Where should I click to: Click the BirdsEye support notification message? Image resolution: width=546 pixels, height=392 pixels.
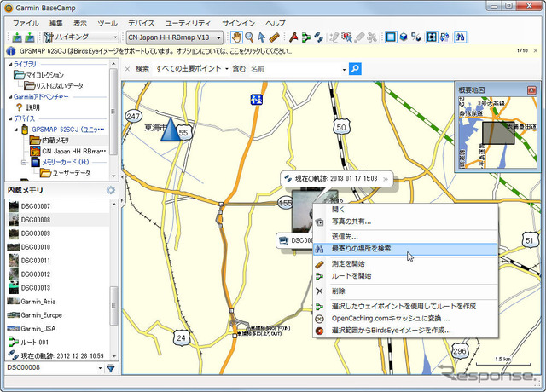coord(155,51)
